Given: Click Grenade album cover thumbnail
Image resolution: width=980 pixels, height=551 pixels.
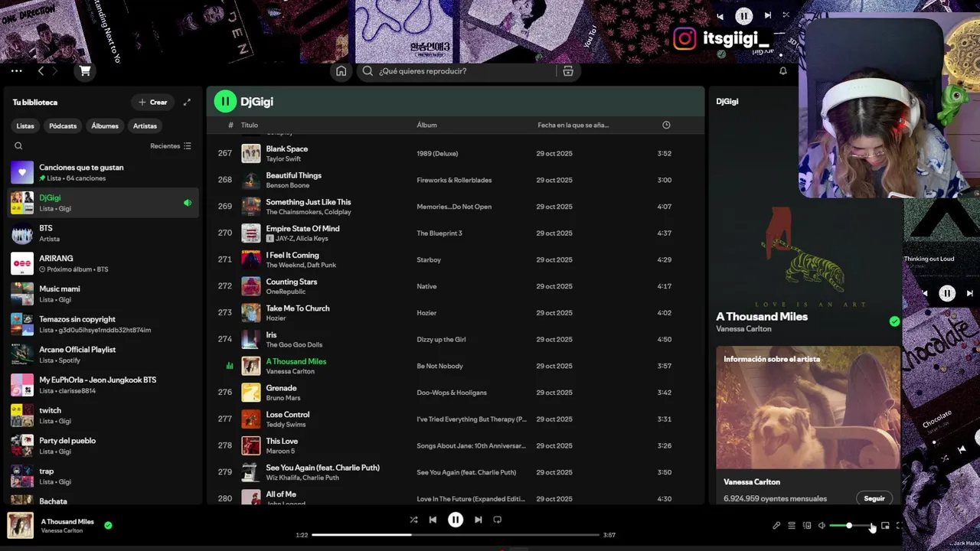Looking at the screenshot, I should pos(251,393).
